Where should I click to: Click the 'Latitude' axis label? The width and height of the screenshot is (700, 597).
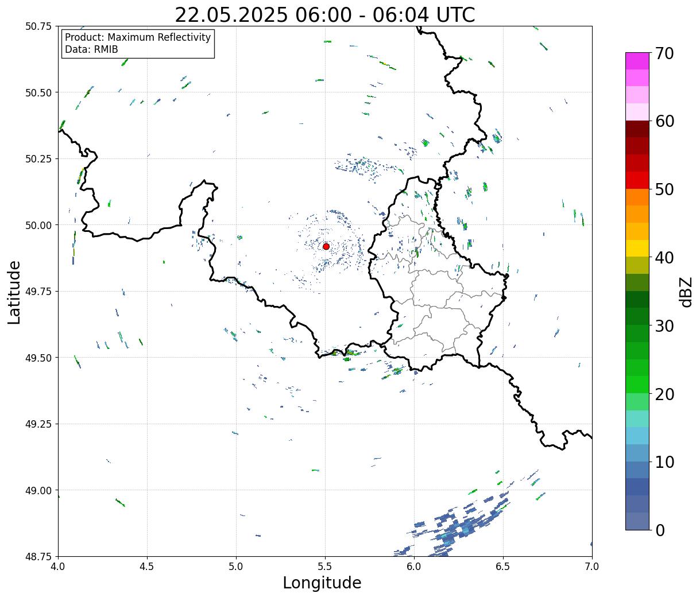(x=14, y=292)
